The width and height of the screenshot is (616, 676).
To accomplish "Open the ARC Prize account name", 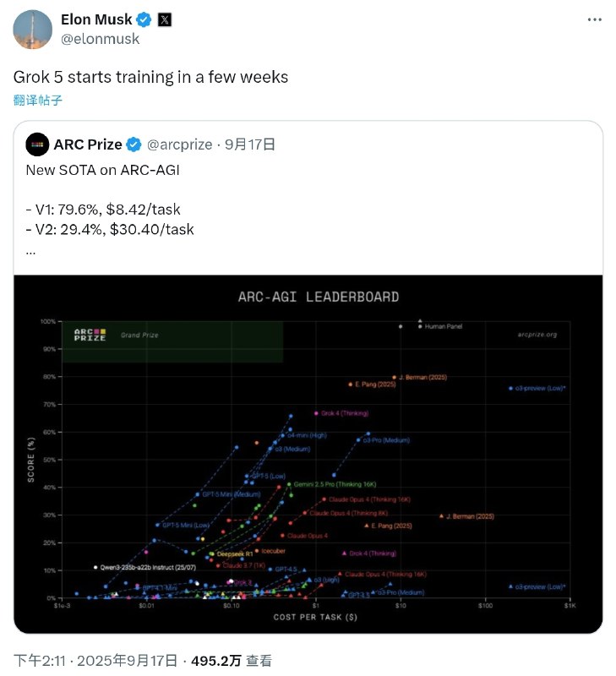I will click(x=87, y=144).
